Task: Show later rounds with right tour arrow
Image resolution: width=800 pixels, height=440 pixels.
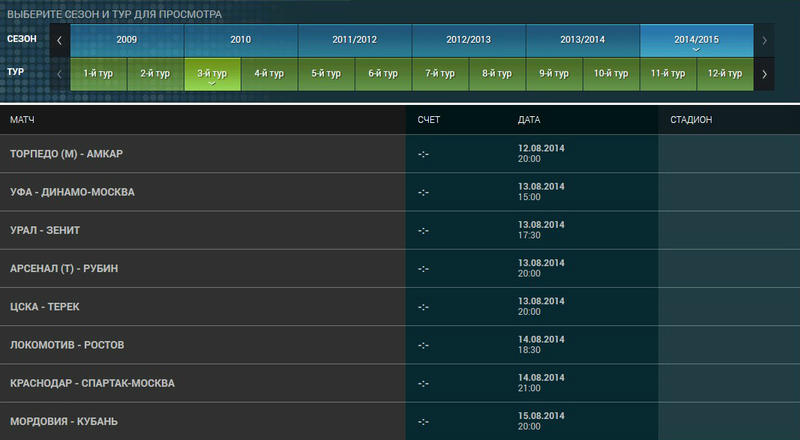Action: 764,75
